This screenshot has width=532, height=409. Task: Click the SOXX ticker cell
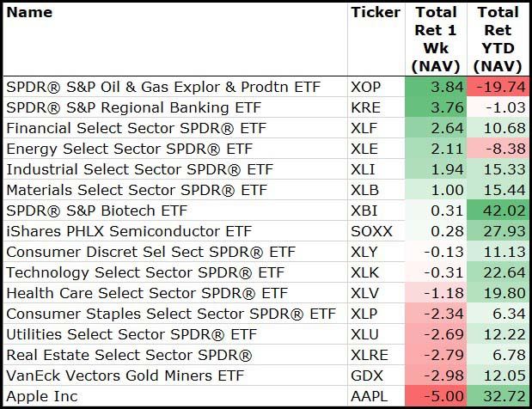371,232
